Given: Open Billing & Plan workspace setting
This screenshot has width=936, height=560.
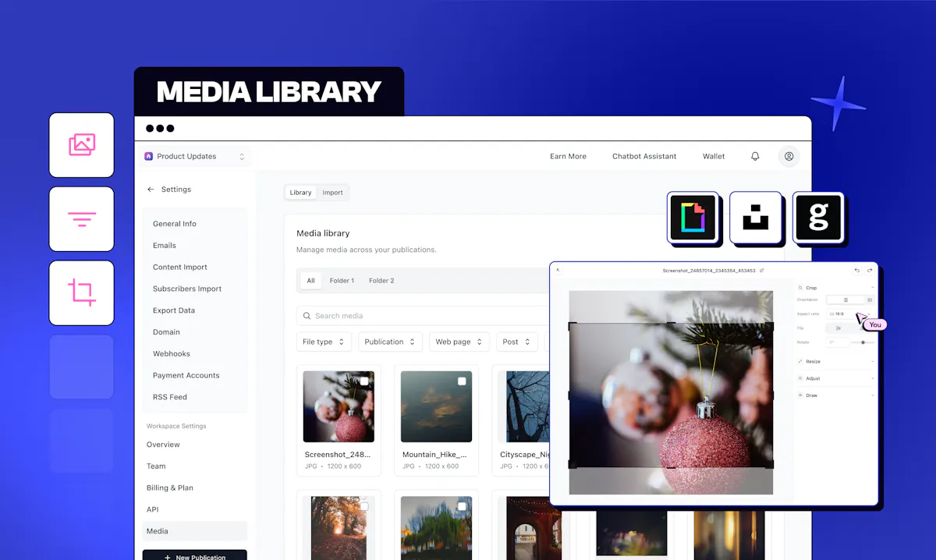Looking at the screenshot, I should (x=170, y=488).
